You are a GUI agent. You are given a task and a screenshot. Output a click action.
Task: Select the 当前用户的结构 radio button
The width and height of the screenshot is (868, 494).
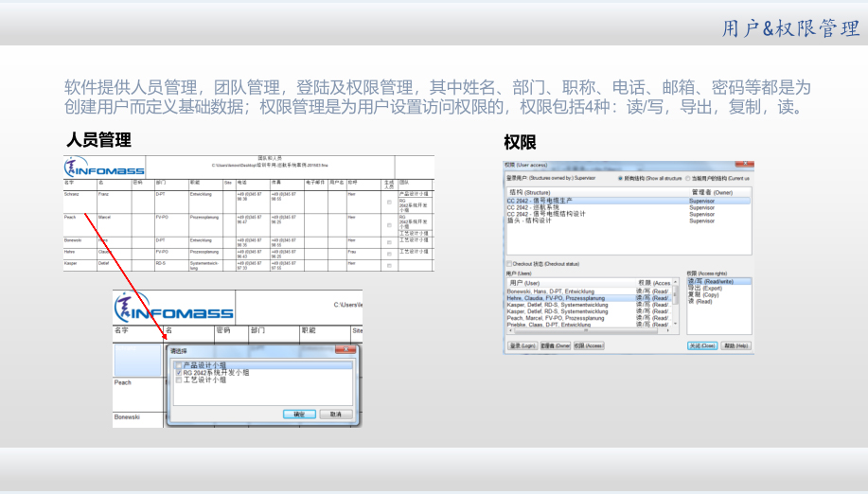tap(687, 178)
